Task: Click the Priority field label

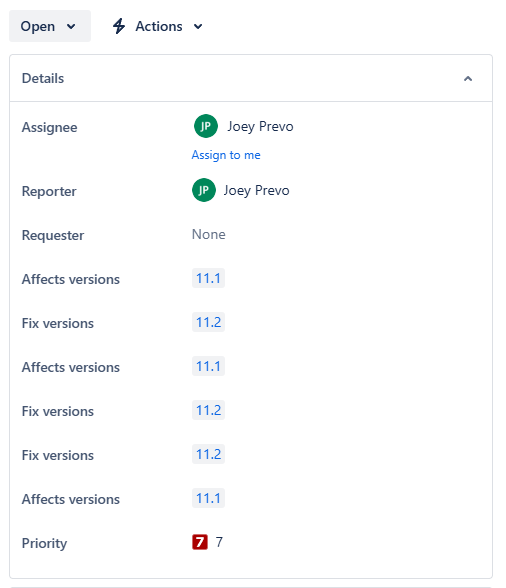Action: [44, 543]
